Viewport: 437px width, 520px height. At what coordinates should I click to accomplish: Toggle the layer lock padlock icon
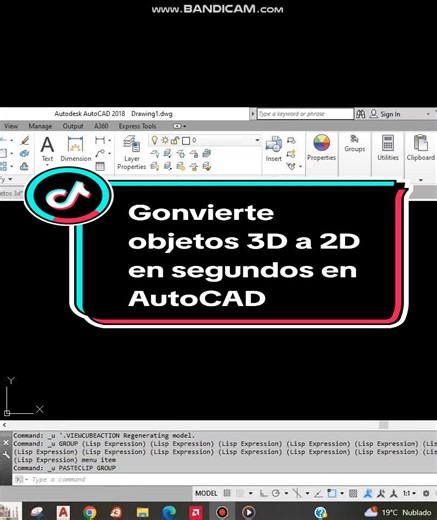click(x=175, y=140)
